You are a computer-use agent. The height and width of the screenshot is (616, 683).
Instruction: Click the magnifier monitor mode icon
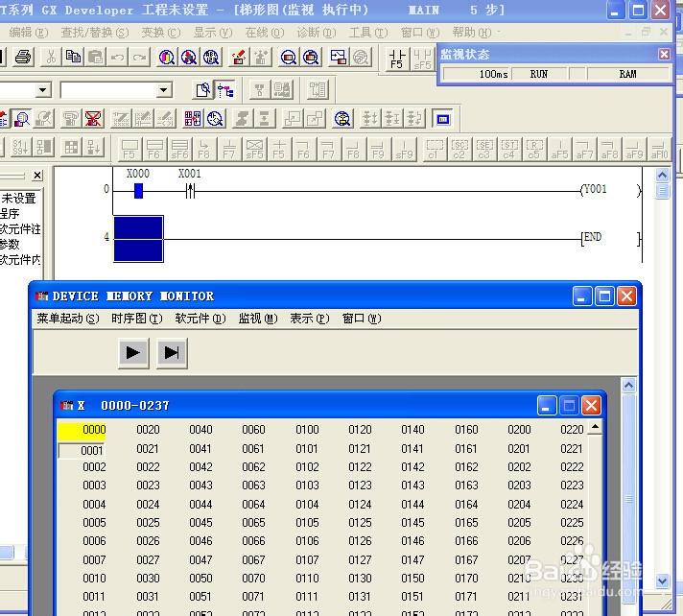[21, 118]
